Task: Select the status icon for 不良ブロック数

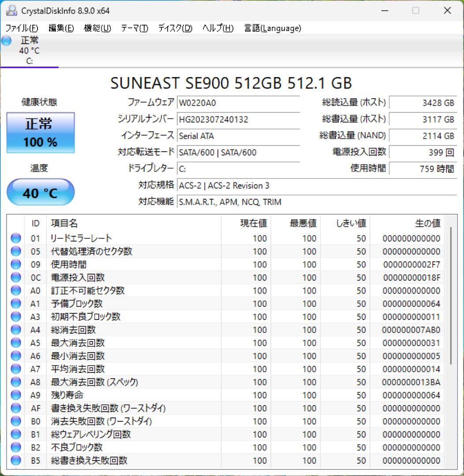Action: [x=15, y=447]
